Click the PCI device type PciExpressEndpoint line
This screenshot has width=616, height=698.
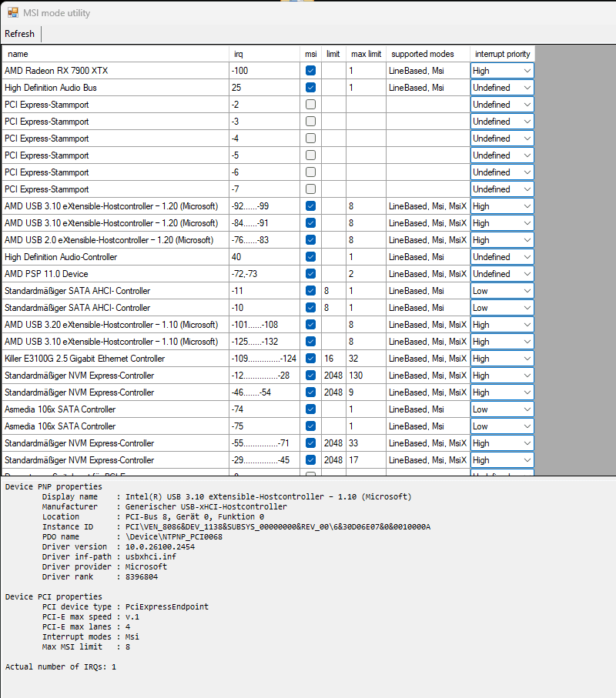pos(126,606)
